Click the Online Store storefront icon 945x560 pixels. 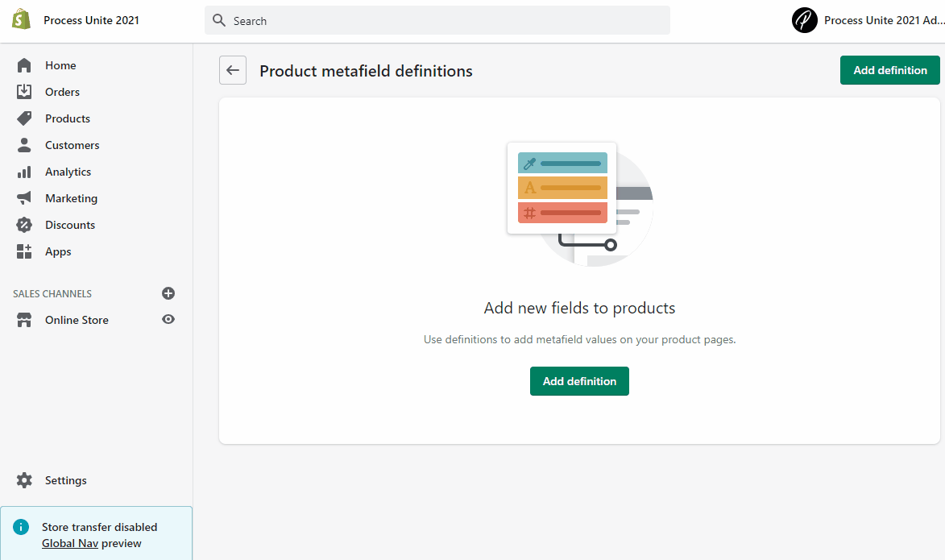(x=24, y=320)
